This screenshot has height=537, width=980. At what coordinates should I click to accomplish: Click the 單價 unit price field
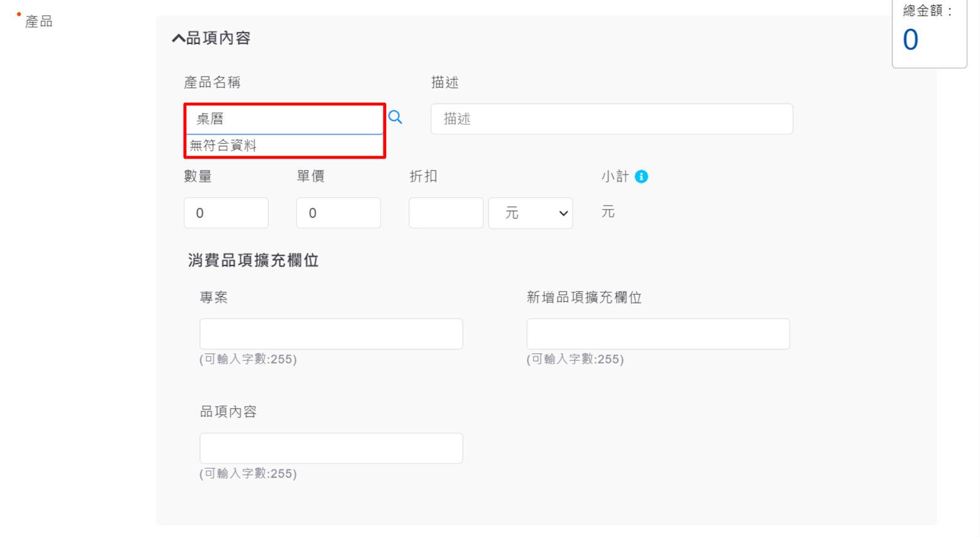[338, 213]
